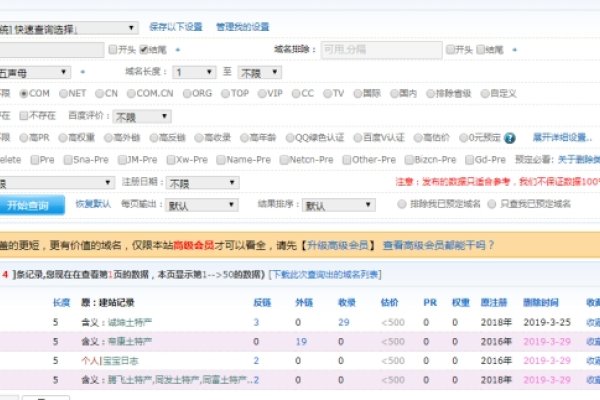
Task: Select the CN suffix radio button
Action: [x=99, y=94]
